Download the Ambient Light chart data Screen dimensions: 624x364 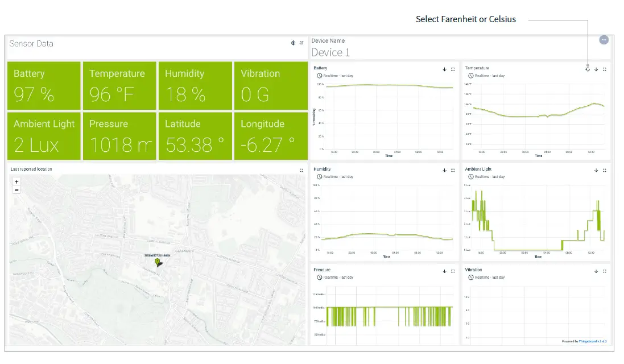(x=596, y=170)
